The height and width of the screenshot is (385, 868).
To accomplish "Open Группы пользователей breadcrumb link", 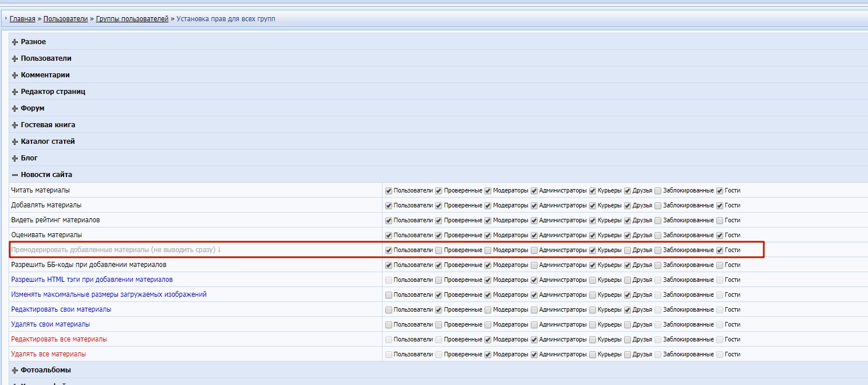I will pos(132,19).
